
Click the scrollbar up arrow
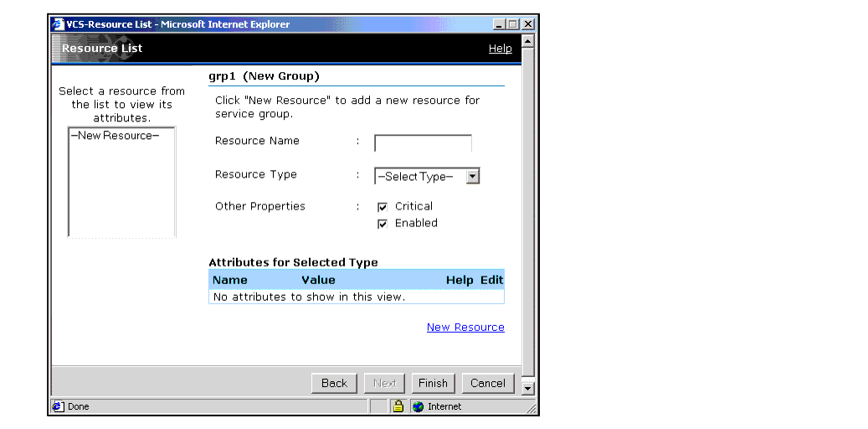527,40
